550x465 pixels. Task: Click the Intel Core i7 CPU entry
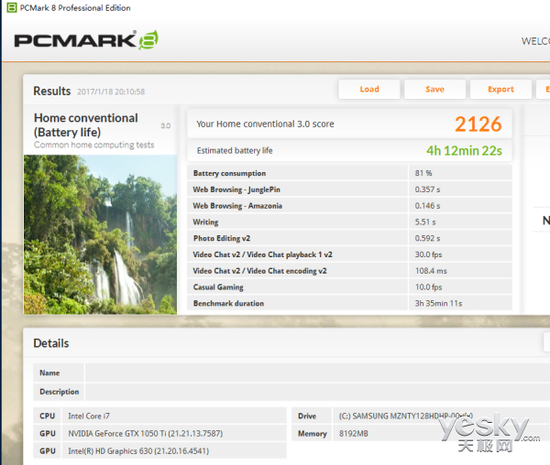(174, 416)
